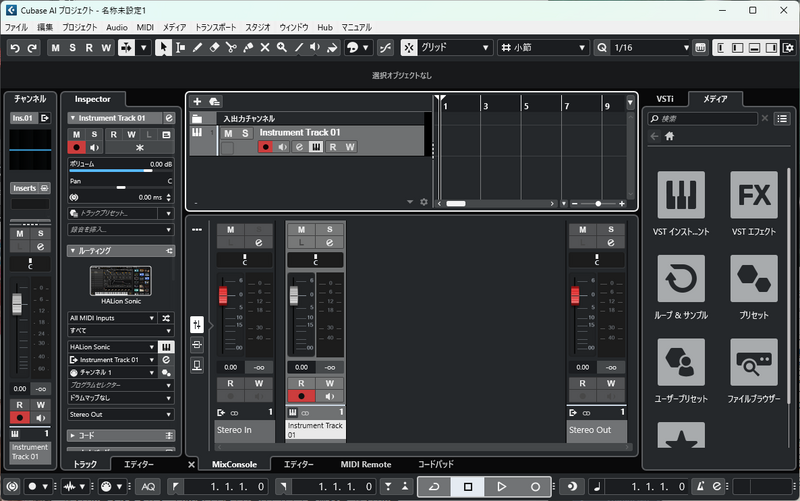Click Read R on Stereo Out channel

click(x=583, y=383)
